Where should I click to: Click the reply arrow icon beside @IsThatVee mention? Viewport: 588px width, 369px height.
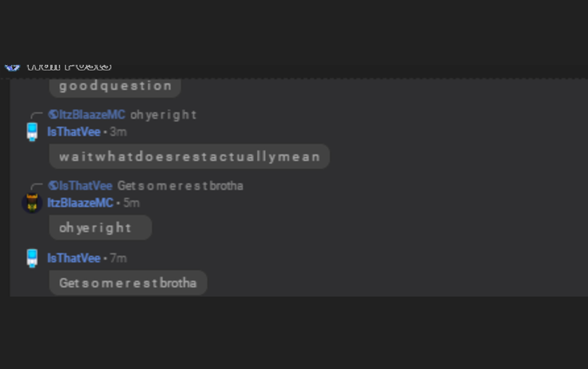click(x=36, y=186)
